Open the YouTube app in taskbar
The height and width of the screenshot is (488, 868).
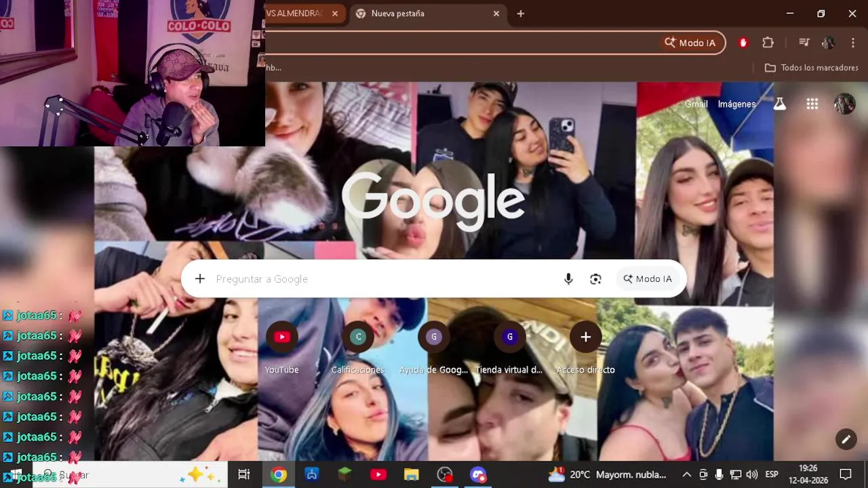tap(378, 474)
